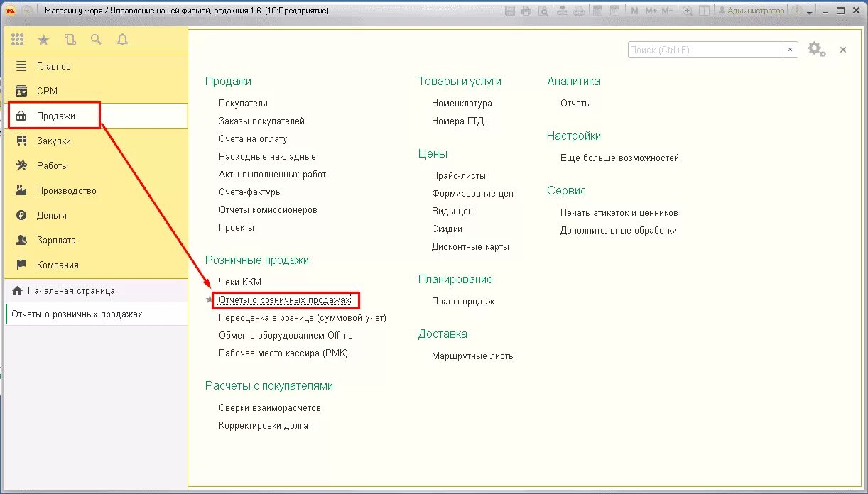Viewport: 868px width, 494px height.
Task: Open Рабочее место кассира (РМК) link
Action: click(283, 353)
